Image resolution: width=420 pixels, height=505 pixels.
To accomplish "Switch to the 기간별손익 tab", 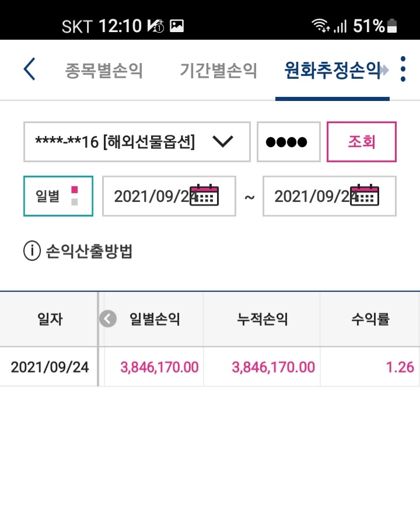I will click(218, 70).
